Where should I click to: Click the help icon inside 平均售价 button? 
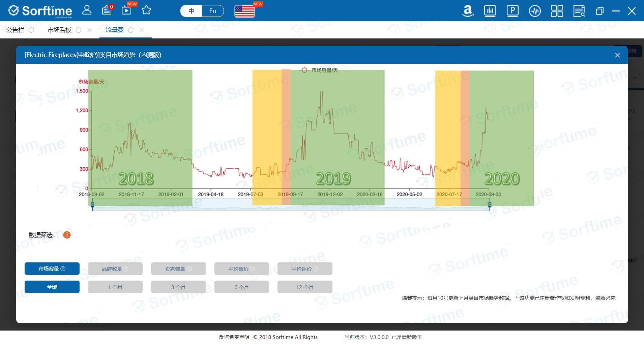point(253,269)
